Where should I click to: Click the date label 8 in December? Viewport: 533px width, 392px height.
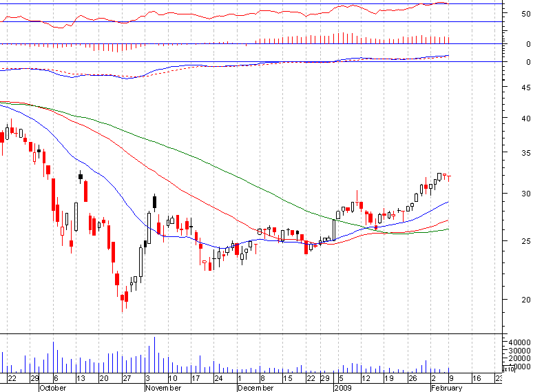pos(262,378)
